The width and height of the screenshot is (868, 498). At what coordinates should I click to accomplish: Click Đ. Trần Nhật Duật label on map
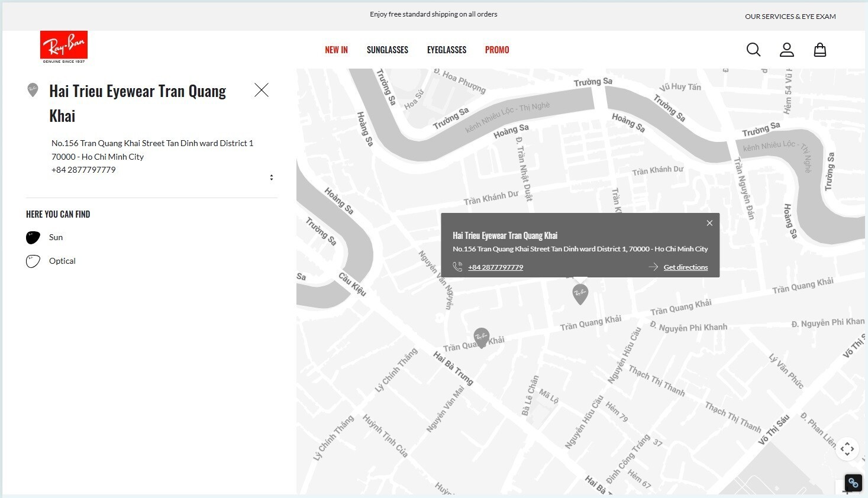[x=524, y=169]
